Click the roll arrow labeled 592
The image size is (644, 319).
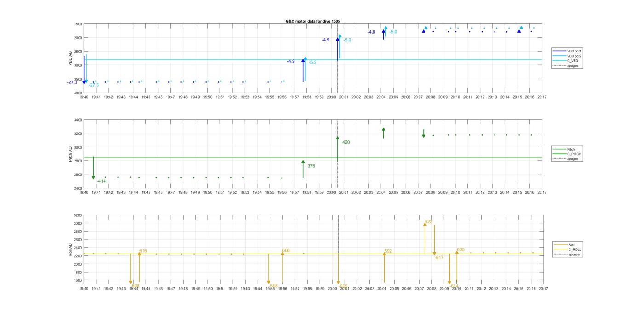pos(384,267)
